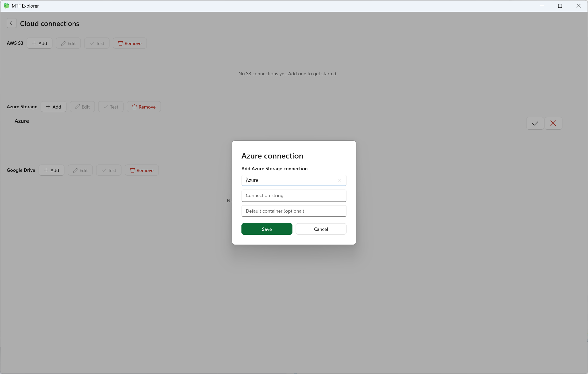Click the trash icon on AWS S3 Remove
The image size is (588, 374).
pos(120,43)
